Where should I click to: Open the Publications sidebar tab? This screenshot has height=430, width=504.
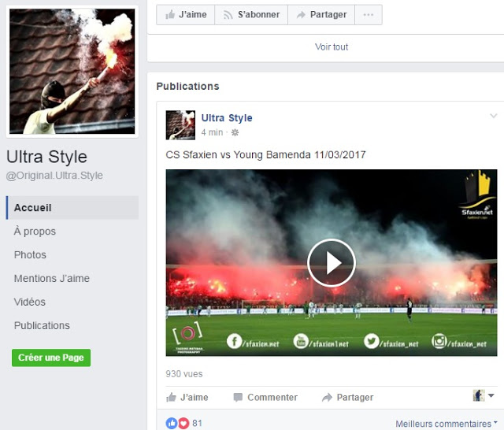coord(42,325)
